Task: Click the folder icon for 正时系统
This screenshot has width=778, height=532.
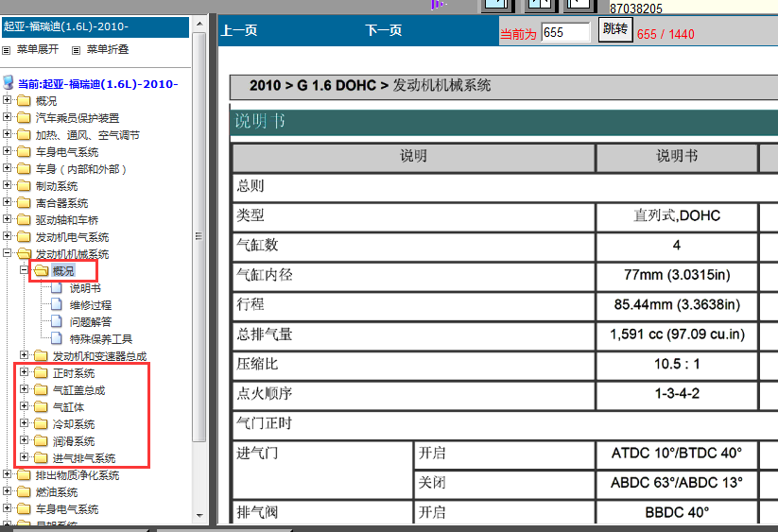Action: pyautogui.click(x=41, y=373)
